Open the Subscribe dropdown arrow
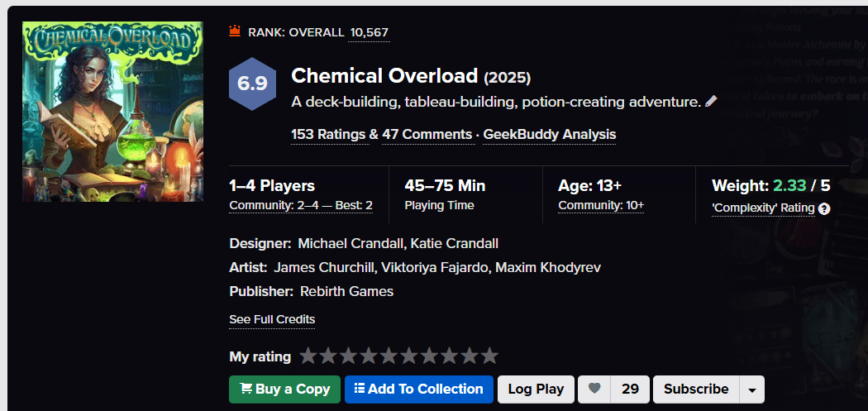 click(751, 389)
